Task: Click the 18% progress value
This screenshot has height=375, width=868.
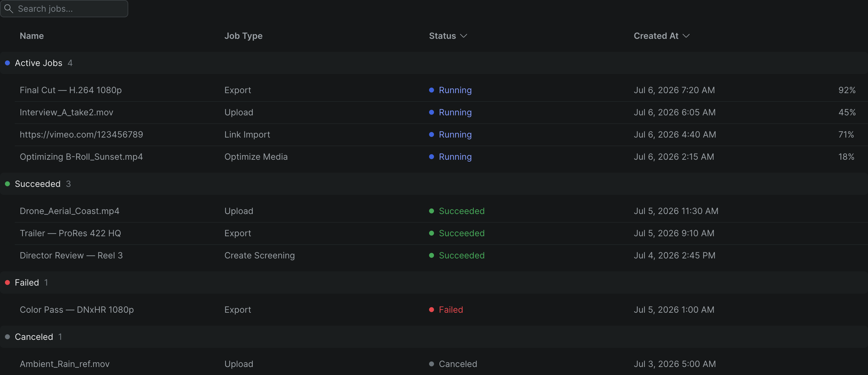Action: [x=846, y=157]
